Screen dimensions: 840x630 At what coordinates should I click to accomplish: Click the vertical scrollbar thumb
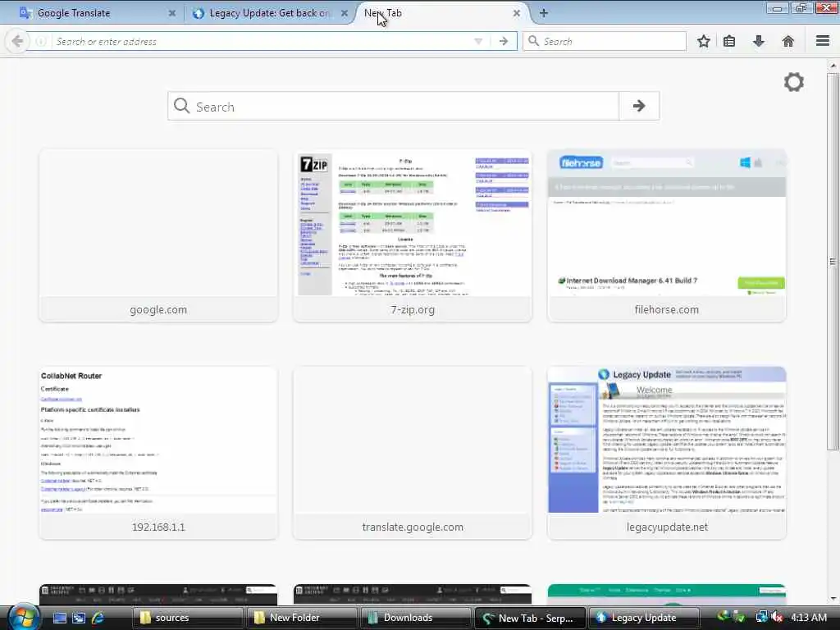click(833, 262)
